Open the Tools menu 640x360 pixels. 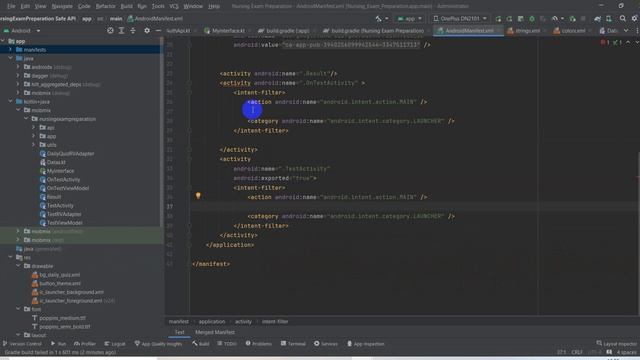(158, 6)
